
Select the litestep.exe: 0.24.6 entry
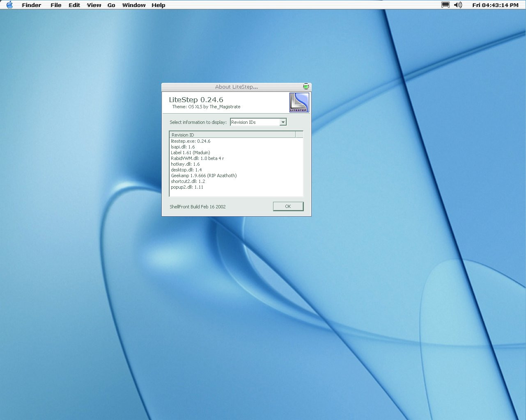[191, 141]
